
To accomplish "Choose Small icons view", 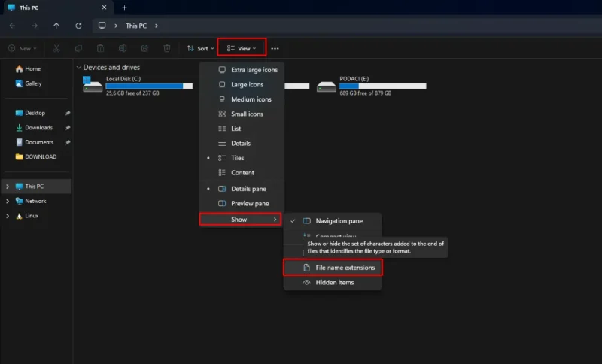I will tap(242, 114).
